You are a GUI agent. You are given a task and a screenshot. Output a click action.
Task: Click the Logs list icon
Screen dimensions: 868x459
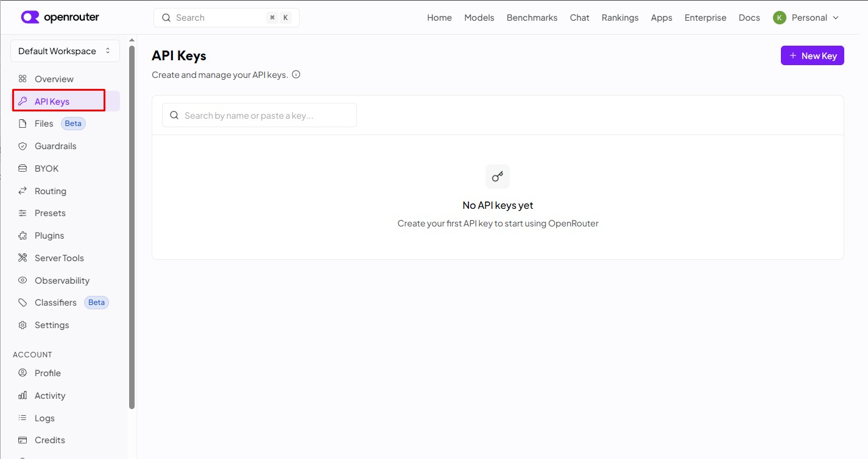[23, 418]
